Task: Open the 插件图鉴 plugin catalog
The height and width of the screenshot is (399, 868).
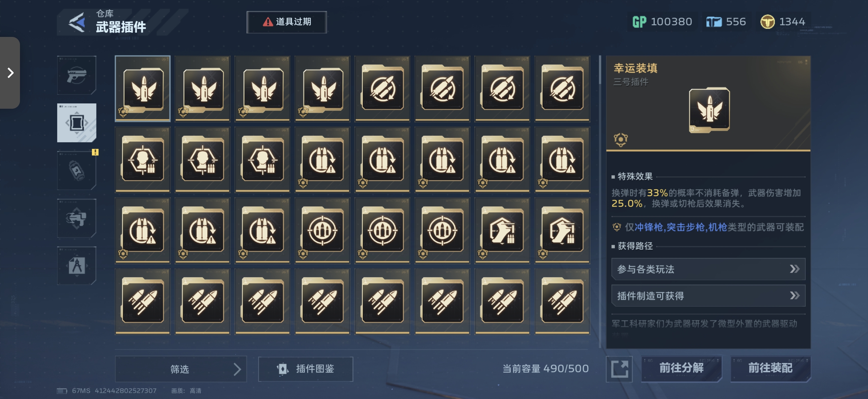Action: tap(306, 369)
